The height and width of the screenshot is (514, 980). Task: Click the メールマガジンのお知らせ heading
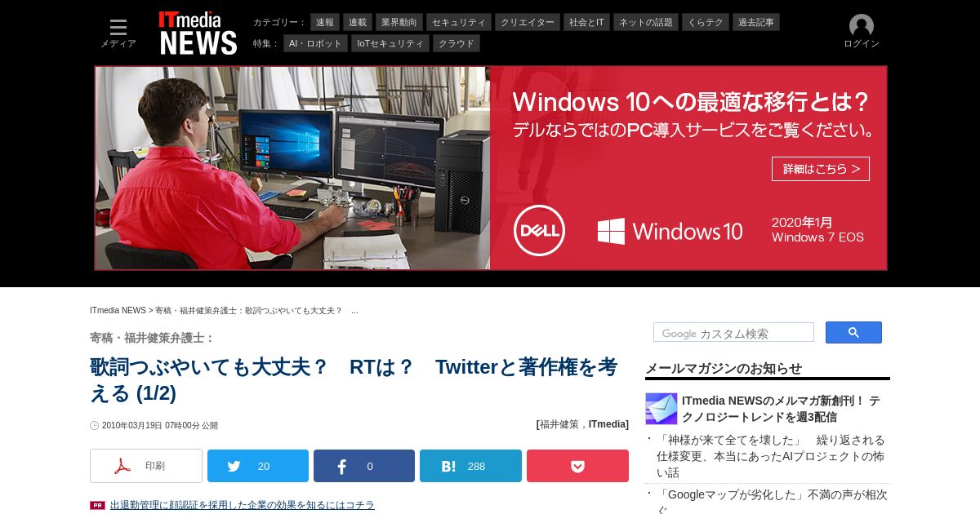724,368
